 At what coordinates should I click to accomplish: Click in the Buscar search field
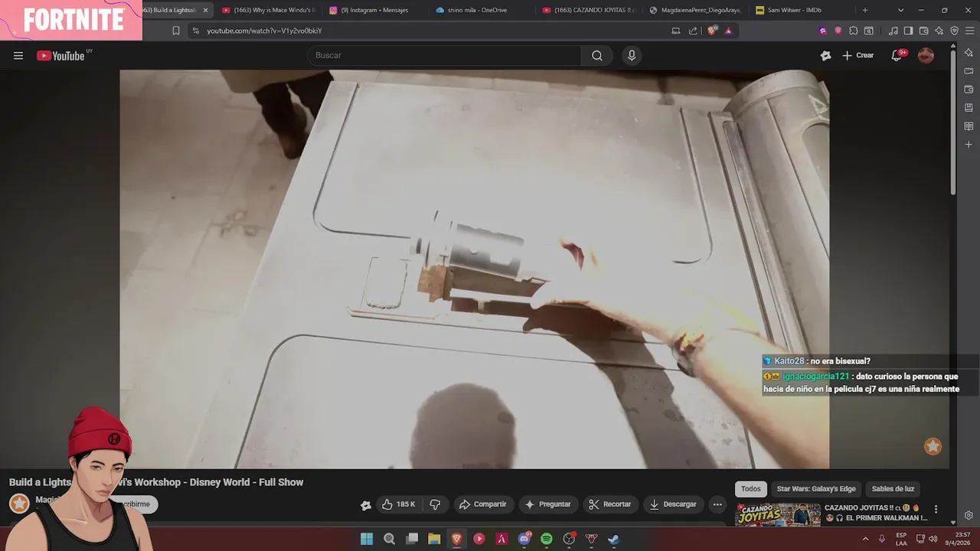coord(444,55)
